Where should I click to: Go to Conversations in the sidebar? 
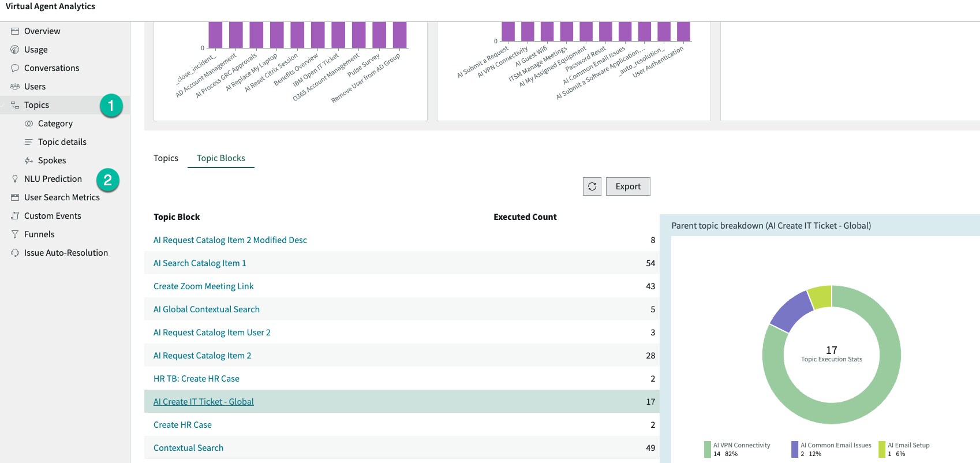pos(52,68)
